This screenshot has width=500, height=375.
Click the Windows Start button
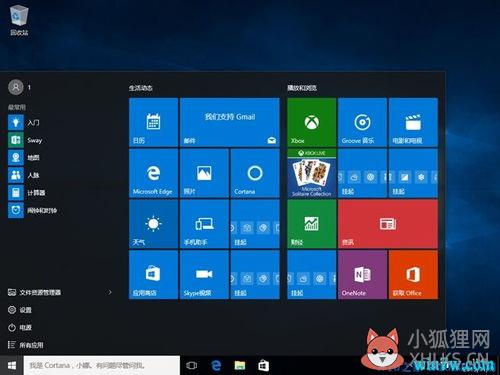click(x=12, y=366)
